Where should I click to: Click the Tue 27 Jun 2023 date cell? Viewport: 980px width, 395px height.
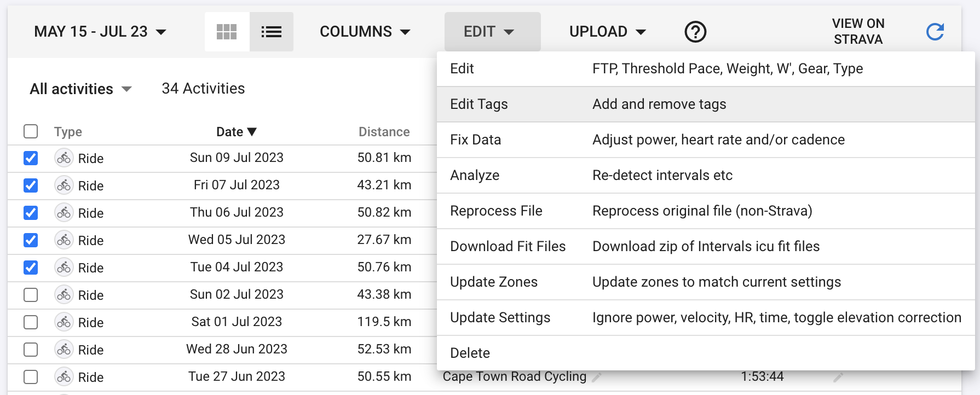pos(237,376)
